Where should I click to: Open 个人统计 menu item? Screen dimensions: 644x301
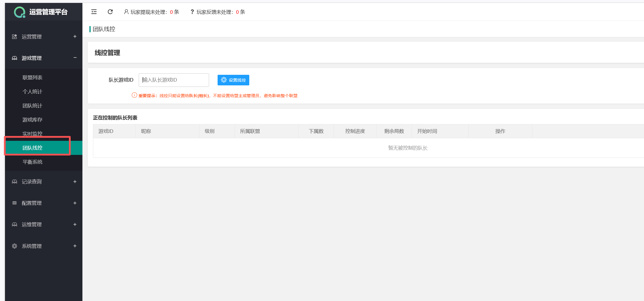click(x=33, y=92)
